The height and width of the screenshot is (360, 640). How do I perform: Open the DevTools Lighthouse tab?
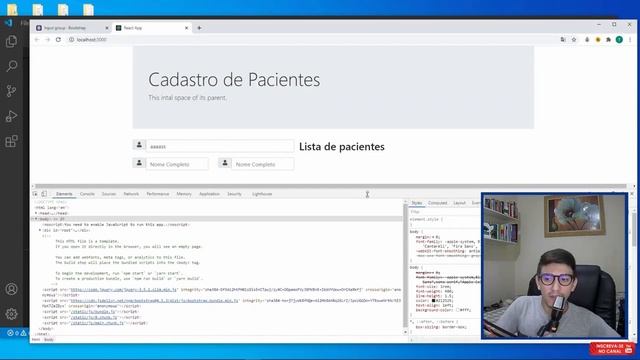[x=262, y=194]
